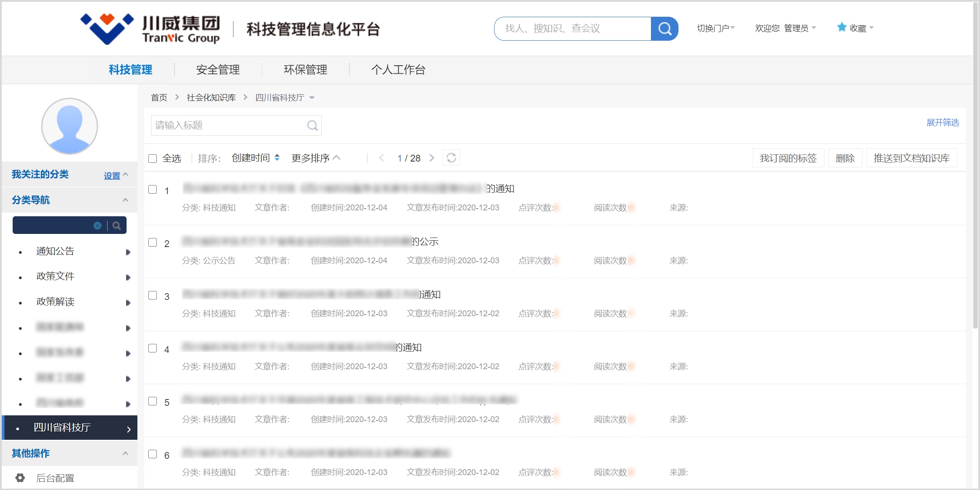Expand the 四川省科技厅 category arrow
Viewport: 980px width, 490px height.
(x=129, y=429)
